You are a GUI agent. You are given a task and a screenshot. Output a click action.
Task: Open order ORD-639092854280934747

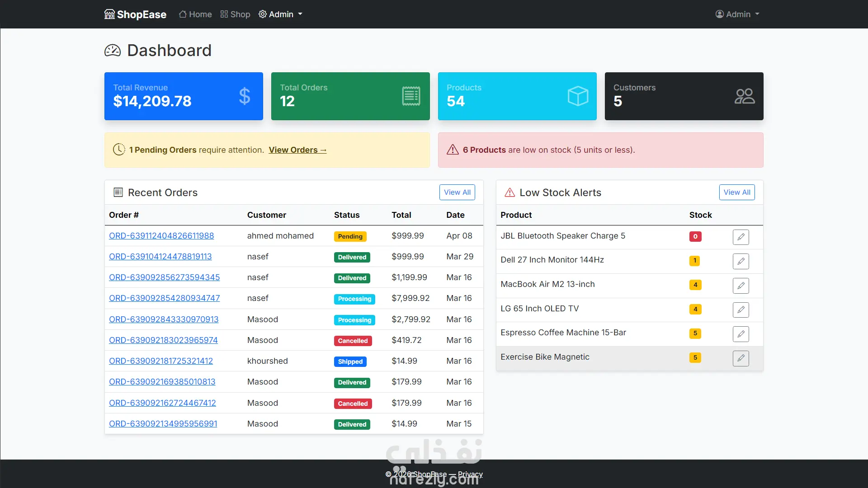[164, 298]
